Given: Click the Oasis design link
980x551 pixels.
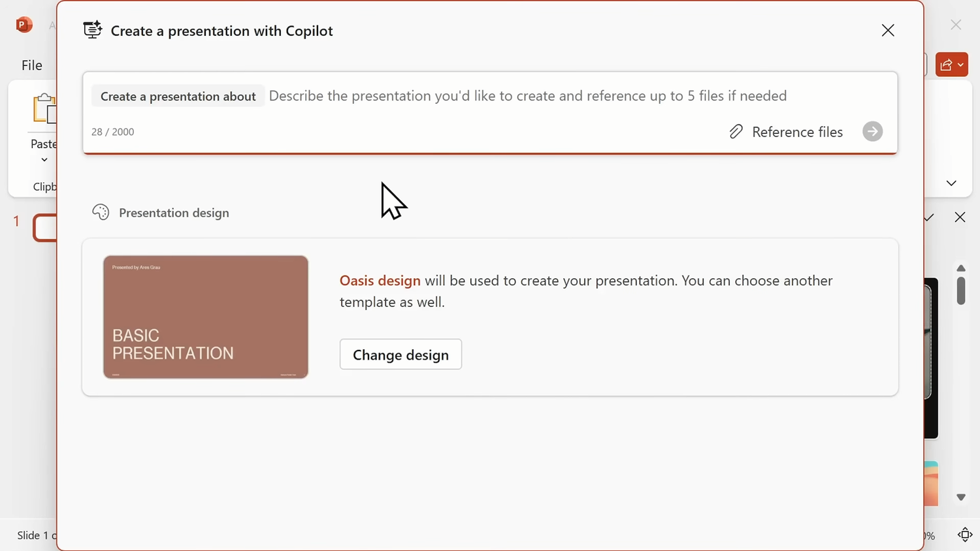Looking at the screenshot, I should tap(380, 281).
